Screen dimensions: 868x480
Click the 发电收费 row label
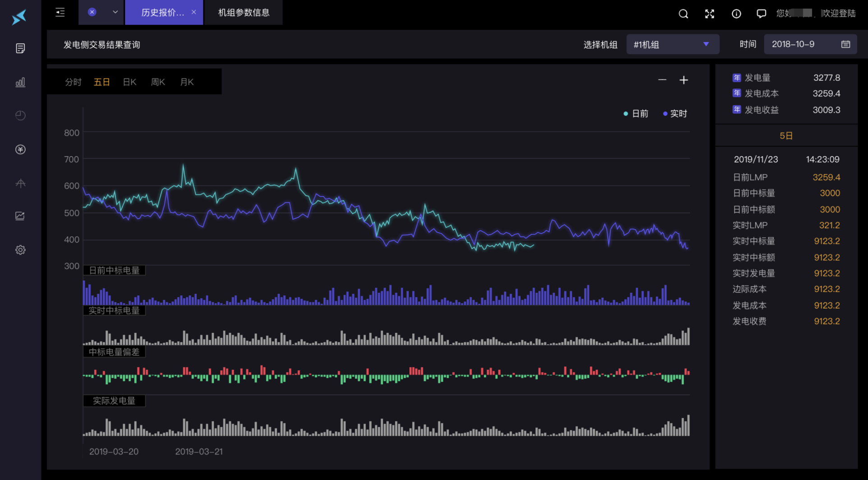749,321
